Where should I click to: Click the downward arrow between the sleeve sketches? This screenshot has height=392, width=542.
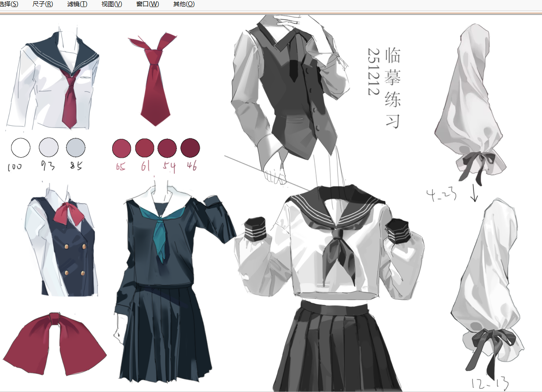pyautogui.click(x=474, y=193)
